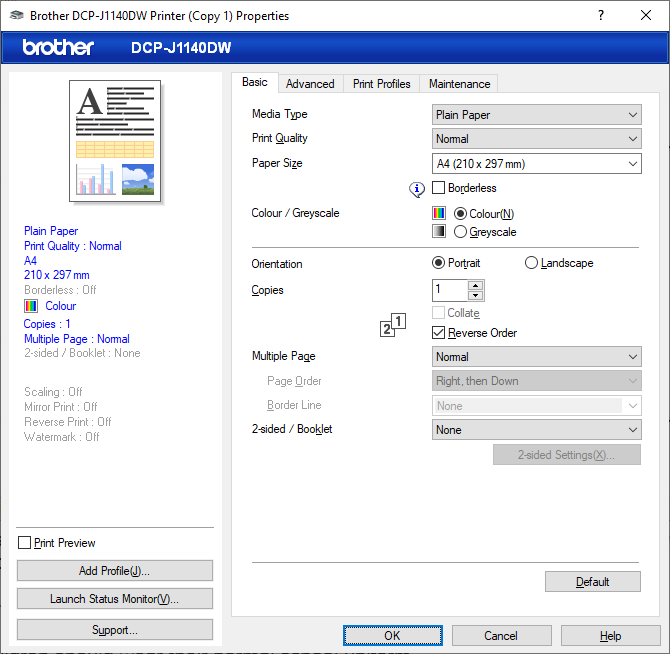Screen dimensions: 670x654
Task: Switch to the Advanced tab
Action: (310, 84)
